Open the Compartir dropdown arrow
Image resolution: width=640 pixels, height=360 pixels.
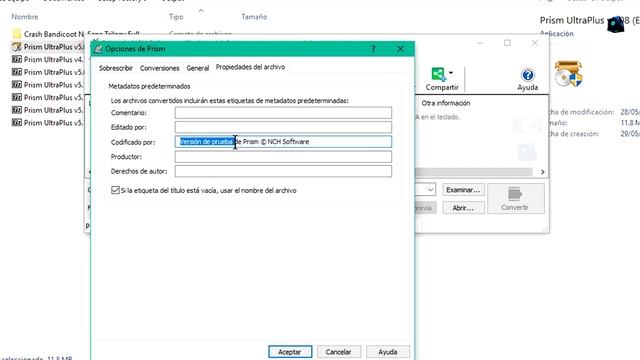click(x=451, y=73)
